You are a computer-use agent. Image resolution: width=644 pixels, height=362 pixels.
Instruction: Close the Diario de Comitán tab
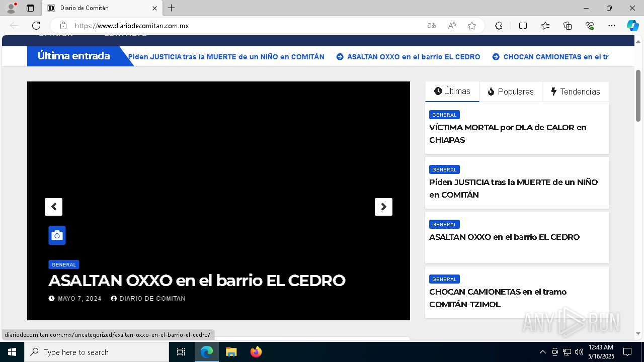[x=154, y=8]
